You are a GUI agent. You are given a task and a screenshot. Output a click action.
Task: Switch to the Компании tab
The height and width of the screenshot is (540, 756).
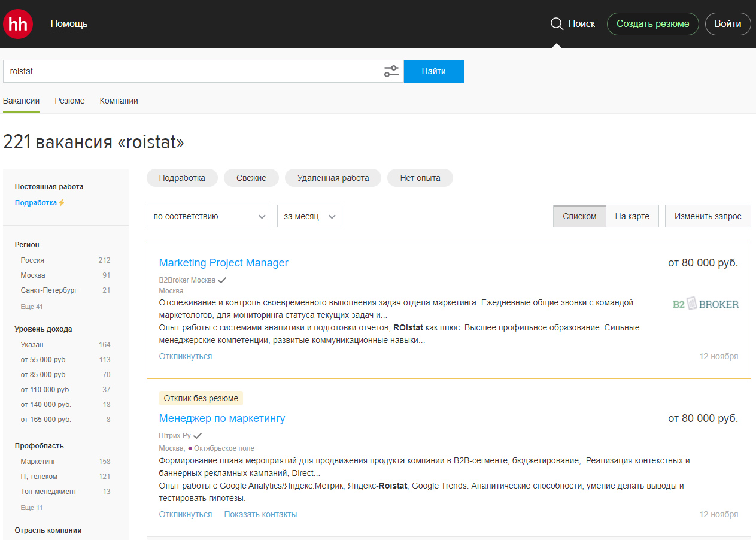click(119, 101)
